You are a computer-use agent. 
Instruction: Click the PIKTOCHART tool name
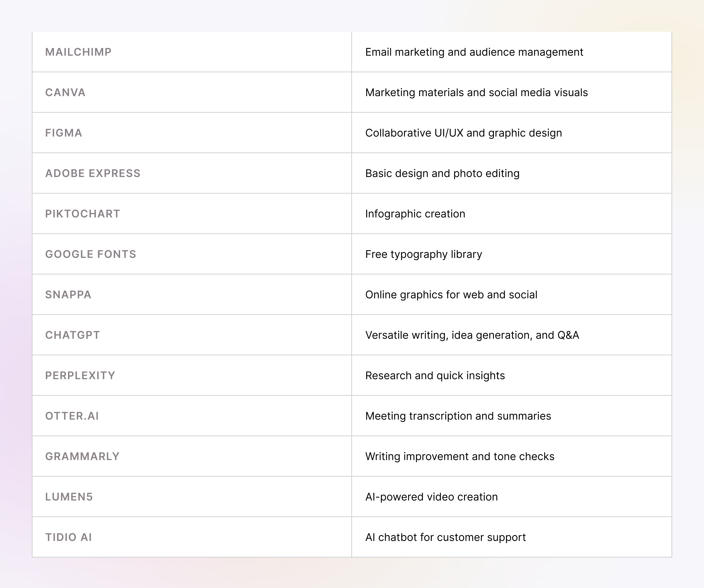coord(82,214)
